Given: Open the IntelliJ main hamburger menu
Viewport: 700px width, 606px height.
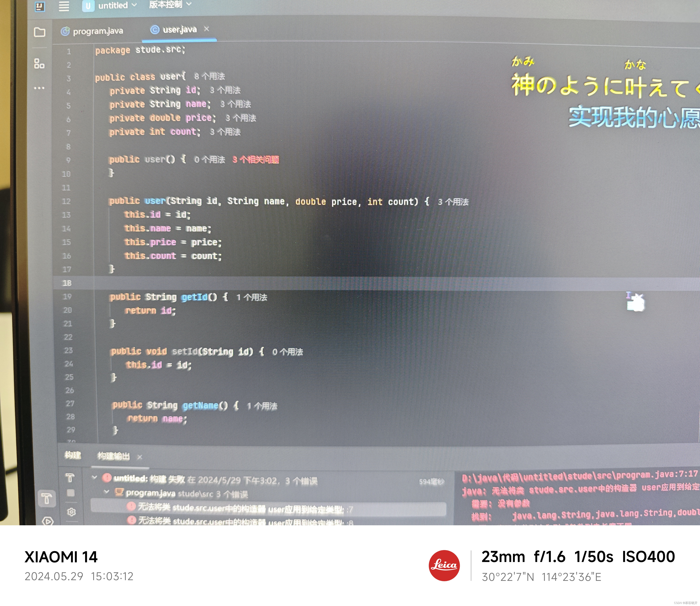Looking at the screenshot, I should tap(64, 6).
